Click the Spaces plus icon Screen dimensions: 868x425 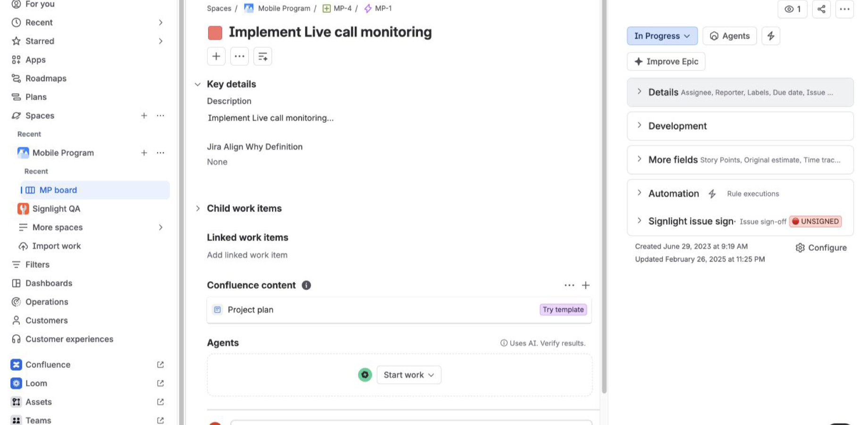pyautogui.click(x=144, y=116)
